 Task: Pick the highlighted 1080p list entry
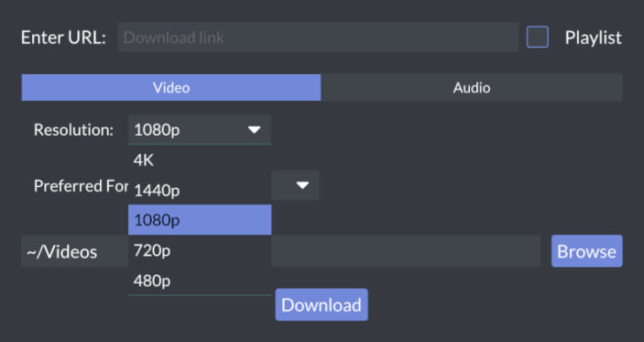[x=200, y=220]
